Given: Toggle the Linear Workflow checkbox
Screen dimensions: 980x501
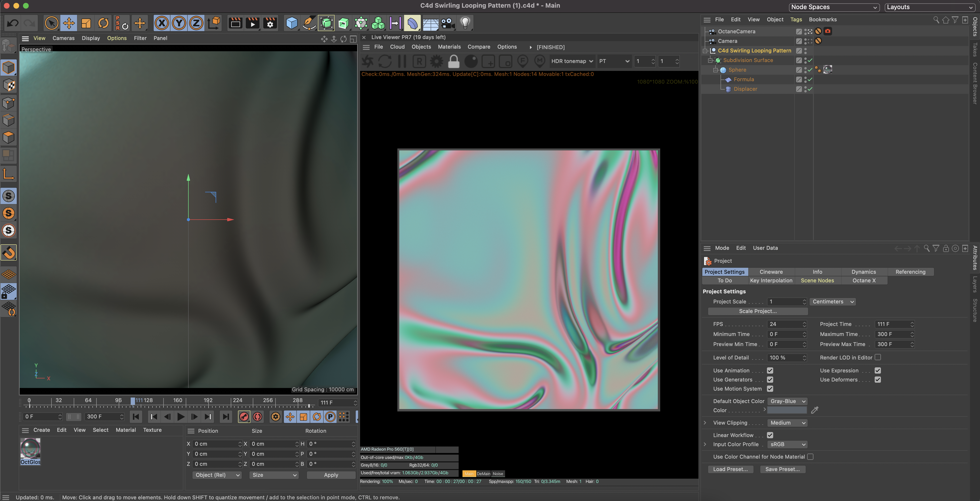Looking at the screenshot, I should 770,435.
